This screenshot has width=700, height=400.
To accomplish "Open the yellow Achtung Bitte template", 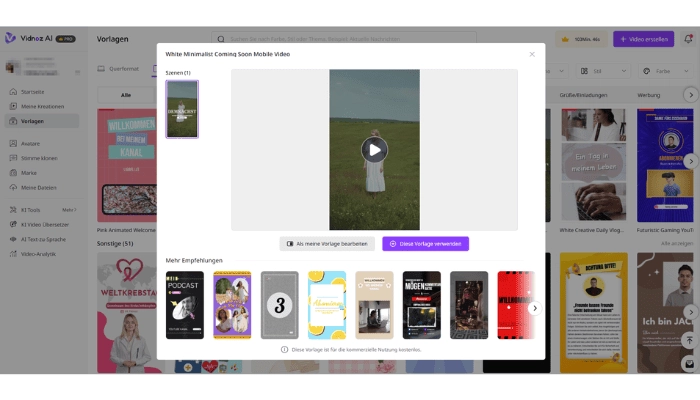I will (x=594, y=312).
